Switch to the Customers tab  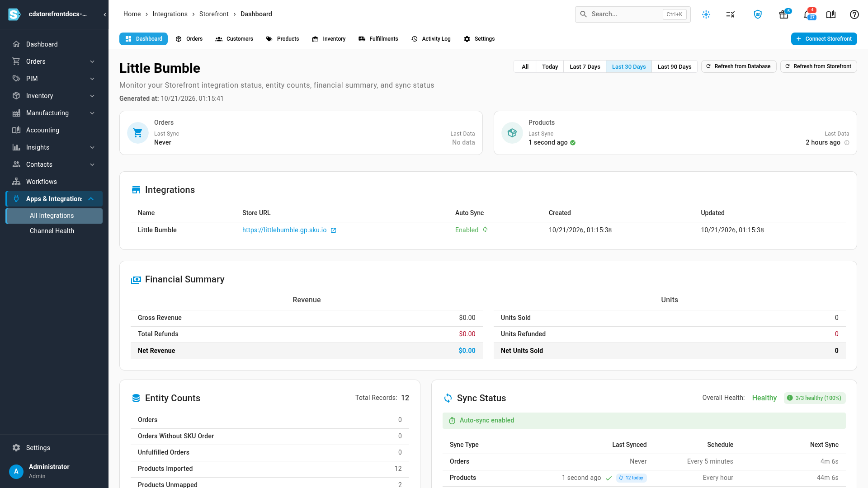click(x=234, y=39)
